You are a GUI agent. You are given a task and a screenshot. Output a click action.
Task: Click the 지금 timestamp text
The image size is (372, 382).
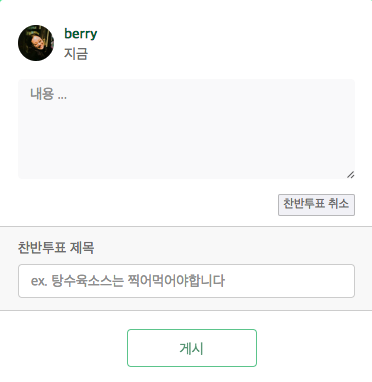[x=76, y=54]
